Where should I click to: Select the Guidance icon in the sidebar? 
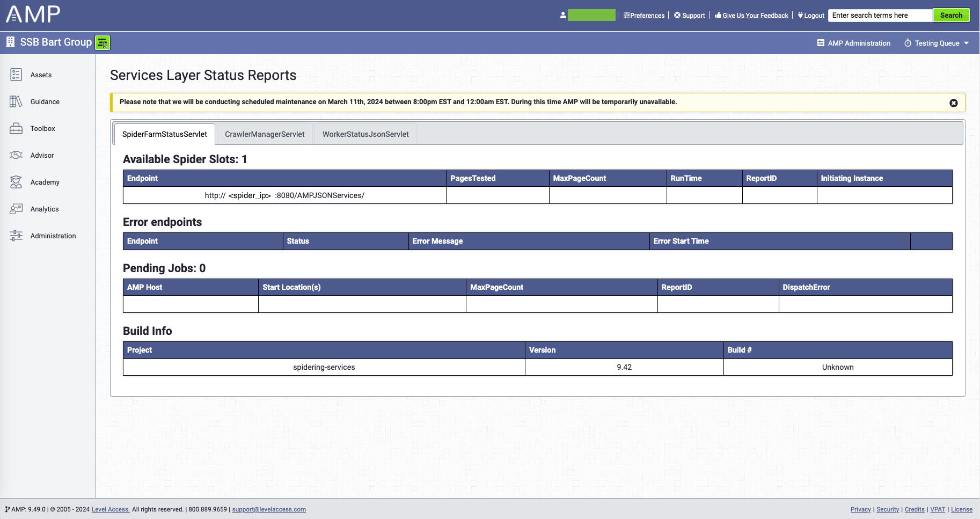click(16, 101)
